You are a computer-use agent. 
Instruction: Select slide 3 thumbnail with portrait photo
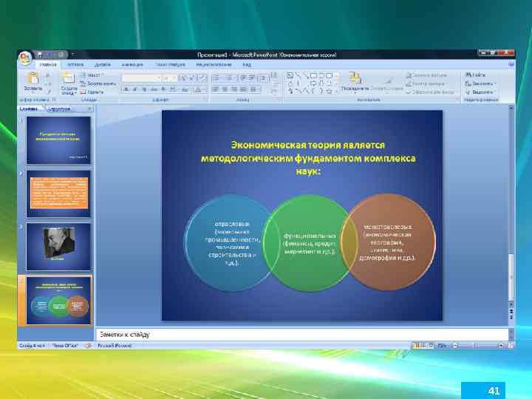point(58,247)
